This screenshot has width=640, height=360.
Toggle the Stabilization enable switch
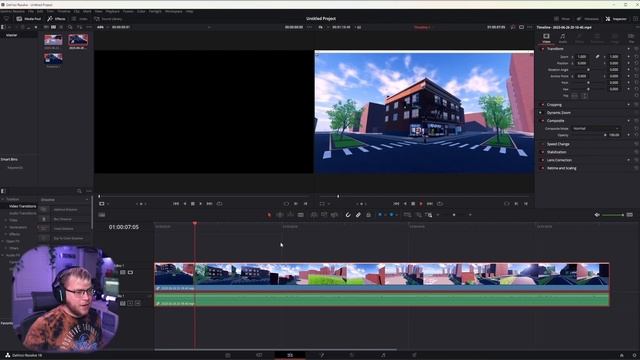(542, 152)
